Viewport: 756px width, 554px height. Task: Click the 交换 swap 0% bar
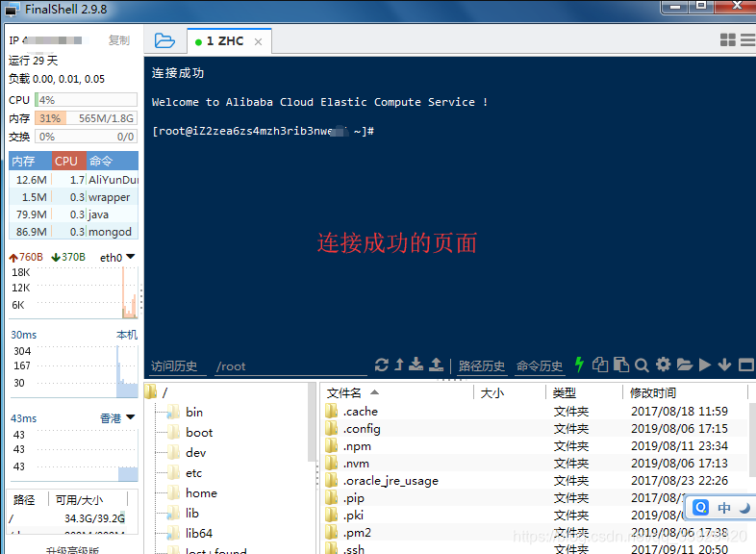(x=86, y=137)
